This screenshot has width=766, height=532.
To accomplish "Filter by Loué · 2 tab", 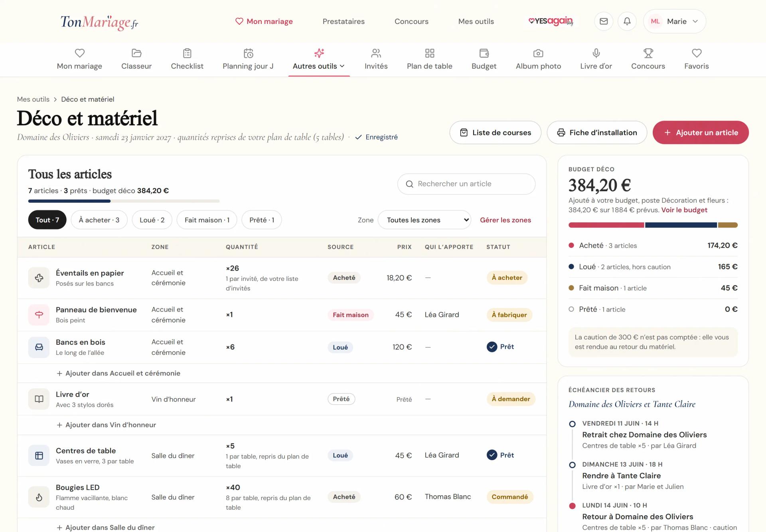I will pyautogui.click(x=152, y=220).
